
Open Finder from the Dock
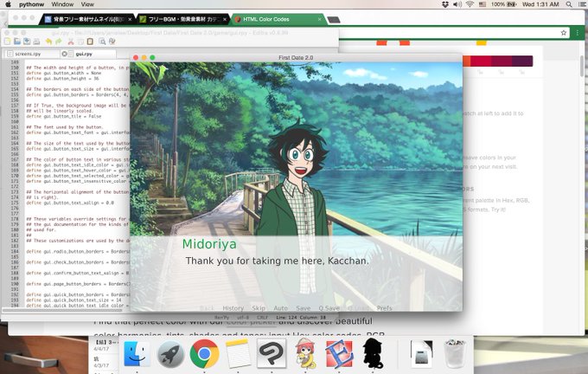(x=137, y=354)
